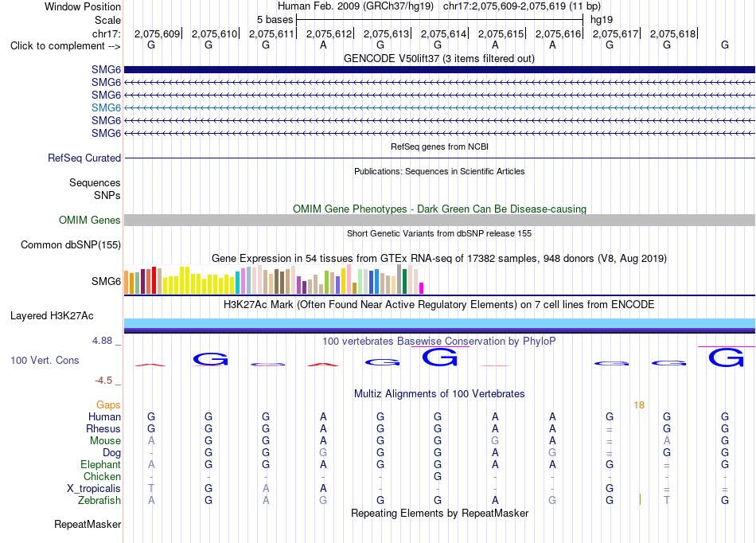
Task: Click the 2,075,618 coordinate in the ruler
Action: click(672, 33)
